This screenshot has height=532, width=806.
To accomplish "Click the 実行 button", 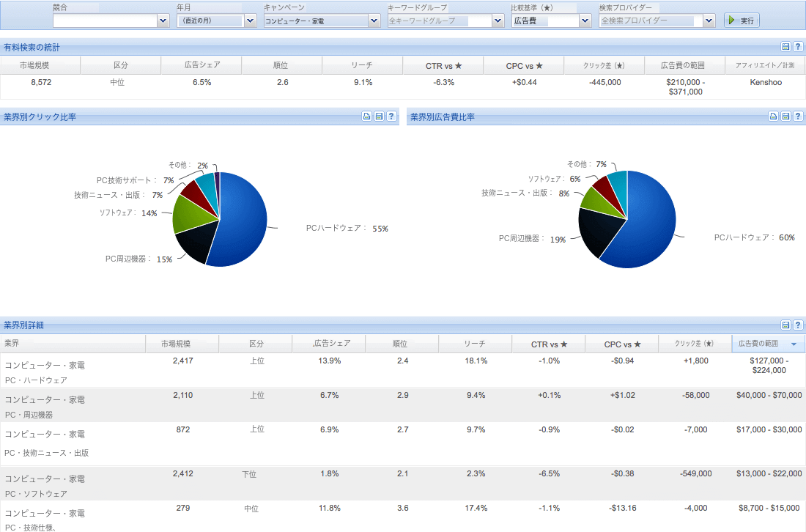I will [x=742, y=21].
